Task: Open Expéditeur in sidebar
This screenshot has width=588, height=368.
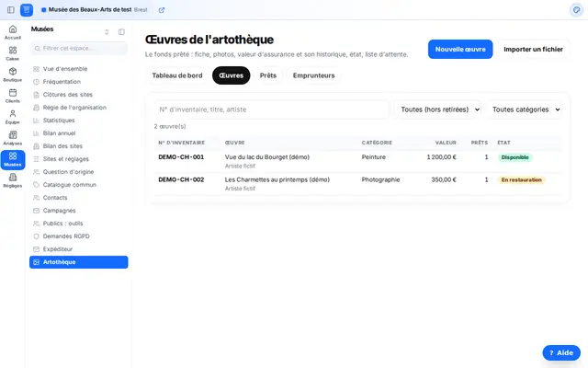Action: (x=79, y=249)
